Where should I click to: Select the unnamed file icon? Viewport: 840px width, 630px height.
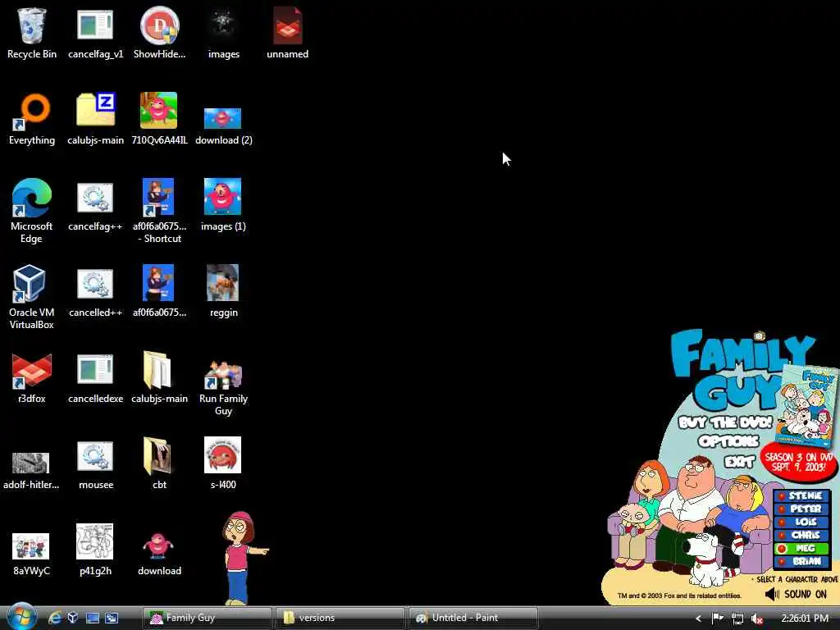(x=288, y=32)
